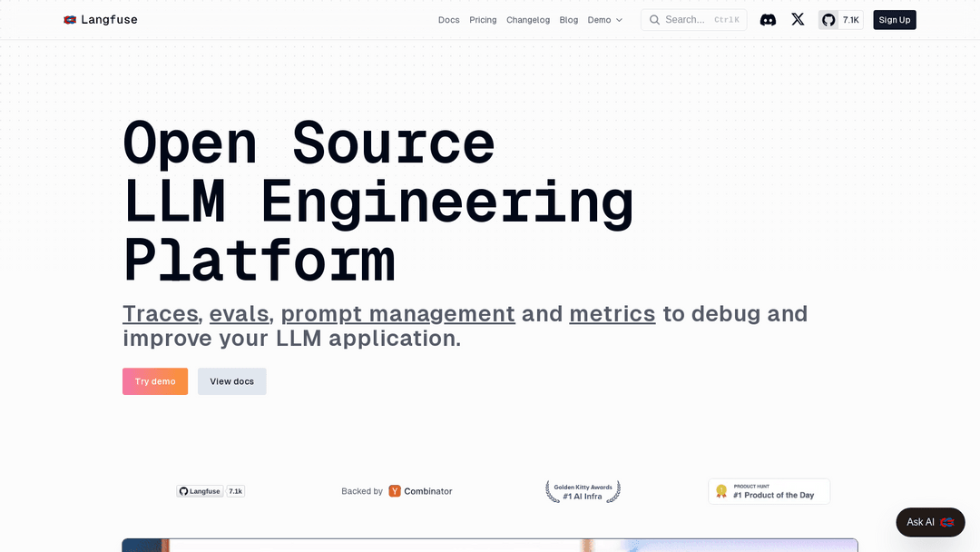Viewport: 980px width, 552px height.
Task: Click the Langfuse brand name text
Action: point(110,20)
